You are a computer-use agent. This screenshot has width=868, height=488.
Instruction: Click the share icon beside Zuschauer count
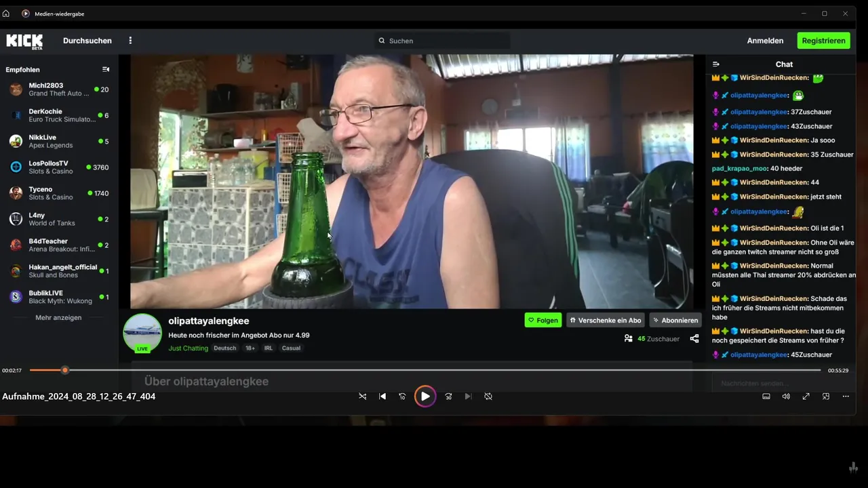[694, 338]
